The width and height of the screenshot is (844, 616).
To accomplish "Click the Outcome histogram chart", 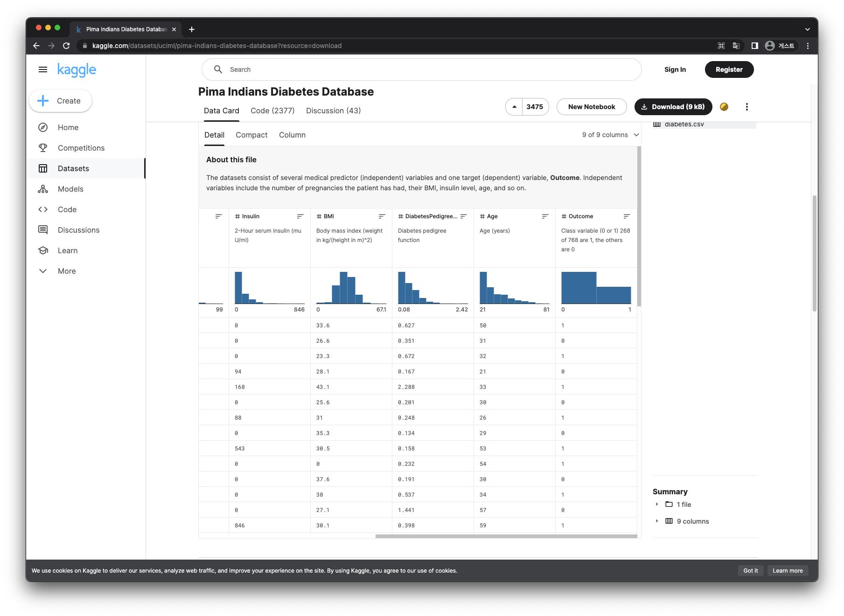I will click(x=596, y=288).
